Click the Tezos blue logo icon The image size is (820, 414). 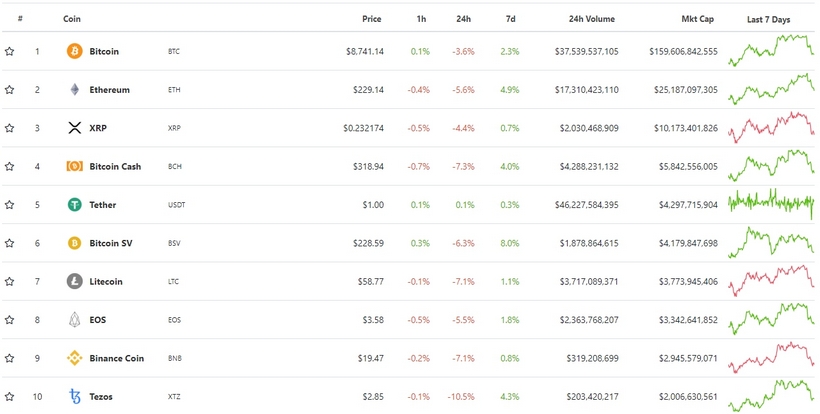75,396
